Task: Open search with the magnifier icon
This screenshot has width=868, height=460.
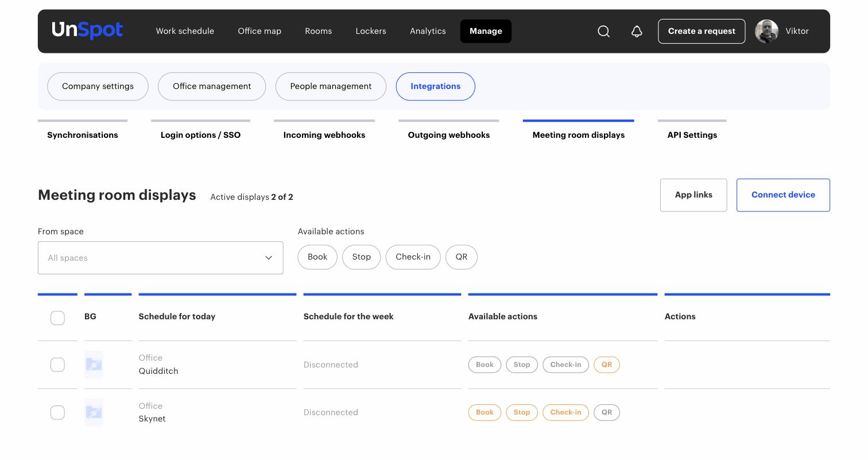Action: (x=603, y=32)
